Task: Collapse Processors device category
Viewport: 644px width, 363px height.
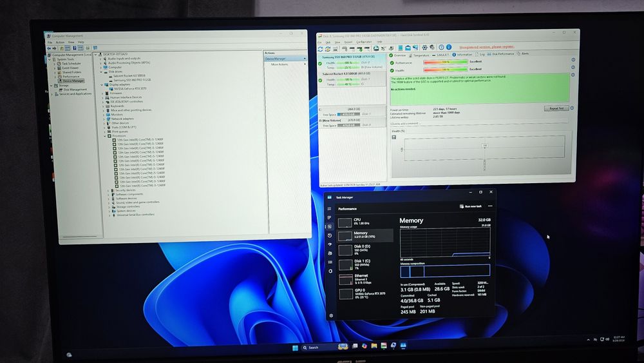Action: [x=106, y=135]
